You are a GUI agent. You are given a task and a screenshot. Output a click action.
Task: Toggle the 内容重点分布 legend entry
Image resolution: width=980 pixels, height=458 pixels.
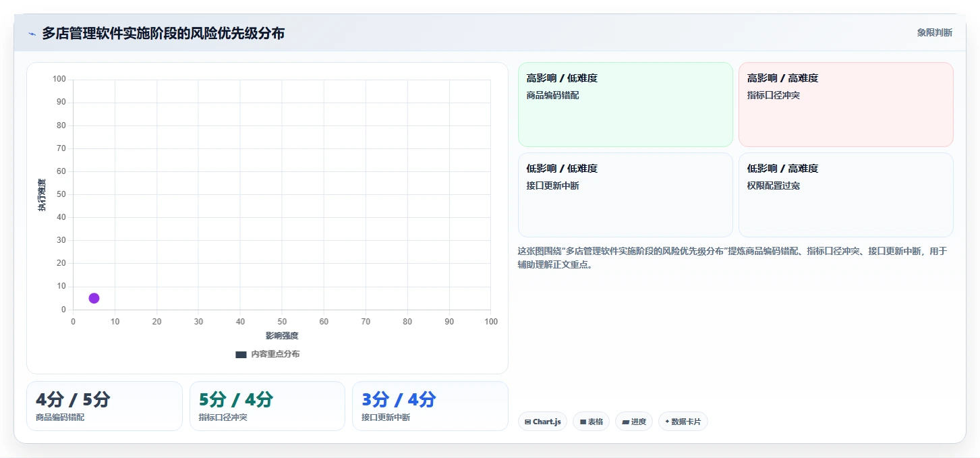268,354
